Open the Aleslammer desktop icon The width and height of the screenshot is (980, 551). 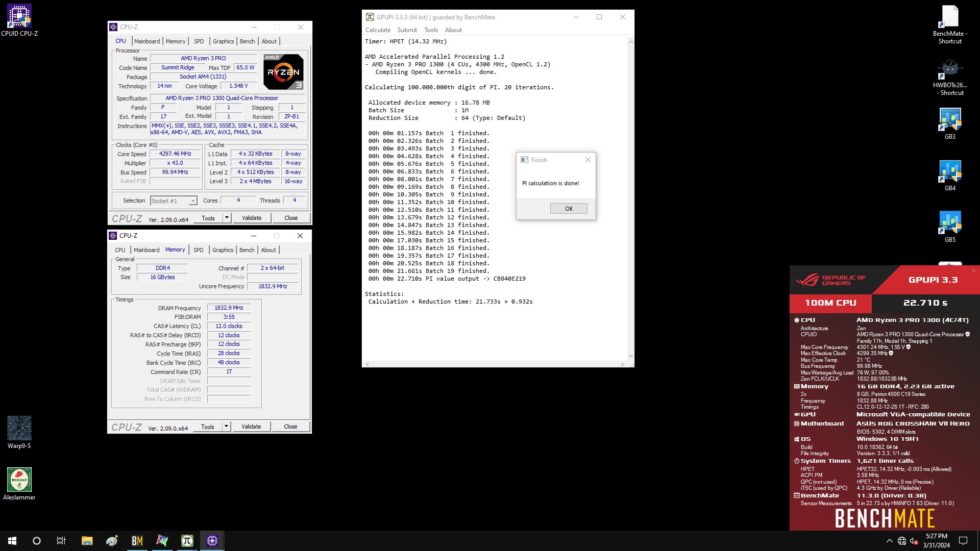pos(19,484)
